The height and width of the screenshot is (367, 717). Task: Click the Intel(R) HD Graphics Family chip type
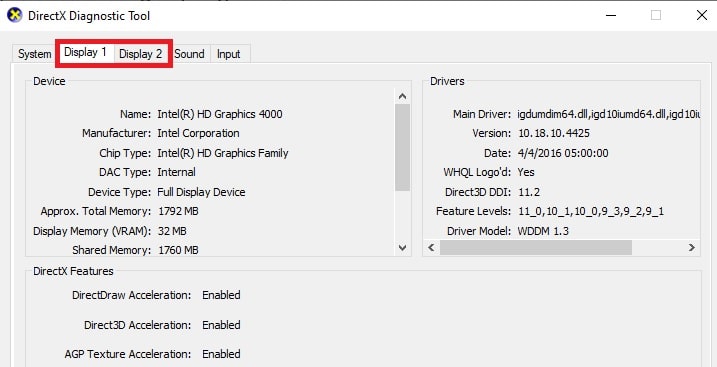[x=223, y=153]
